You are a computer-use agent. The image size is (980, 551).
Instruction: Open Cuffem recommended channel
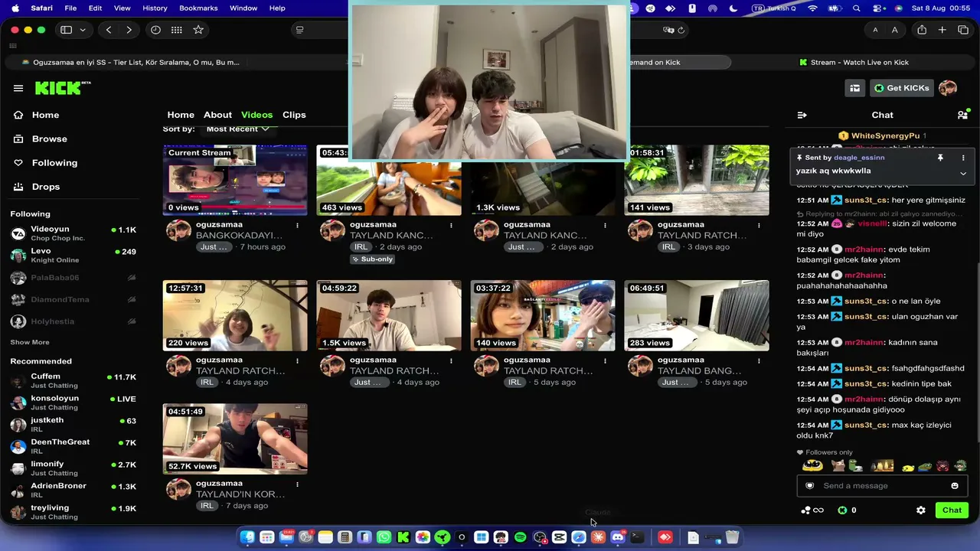[73, 381]
